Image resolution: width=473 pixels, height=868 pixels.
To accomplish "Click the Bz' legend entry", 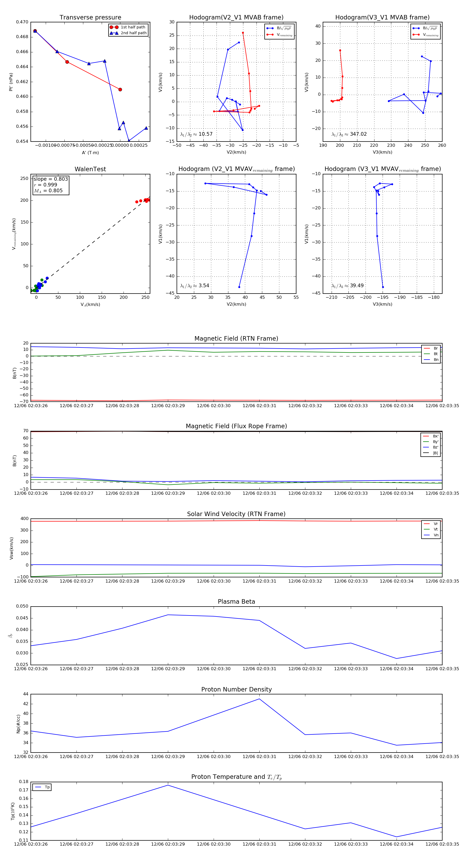I will tap(431, 447).
